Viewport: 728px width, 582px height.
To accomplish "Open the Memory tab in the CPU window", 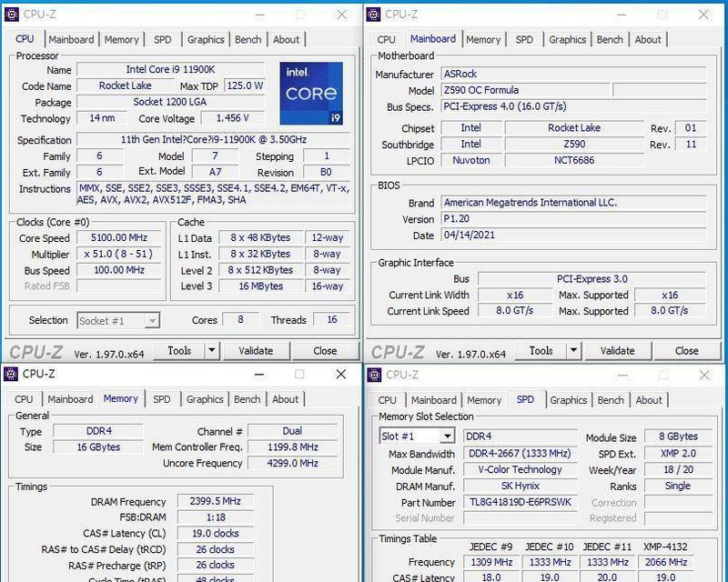I will click(x=122, y=39).
